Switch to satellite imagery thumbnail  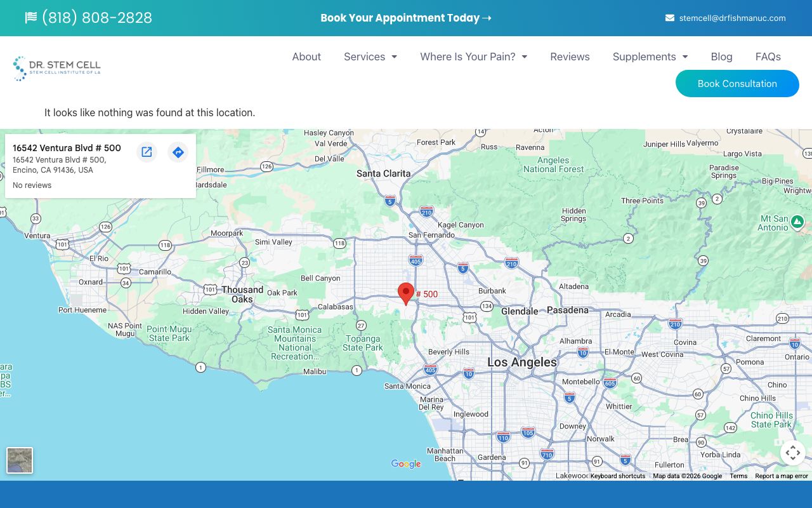click(x=20, y=460)
